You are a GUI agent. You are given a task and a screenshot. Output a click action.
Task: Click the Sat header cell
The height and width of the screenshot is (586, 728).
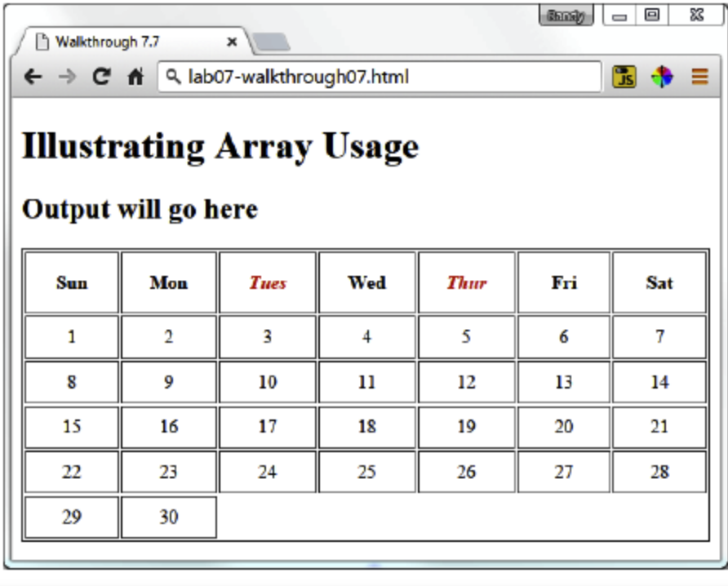click(x=659, y=282)
